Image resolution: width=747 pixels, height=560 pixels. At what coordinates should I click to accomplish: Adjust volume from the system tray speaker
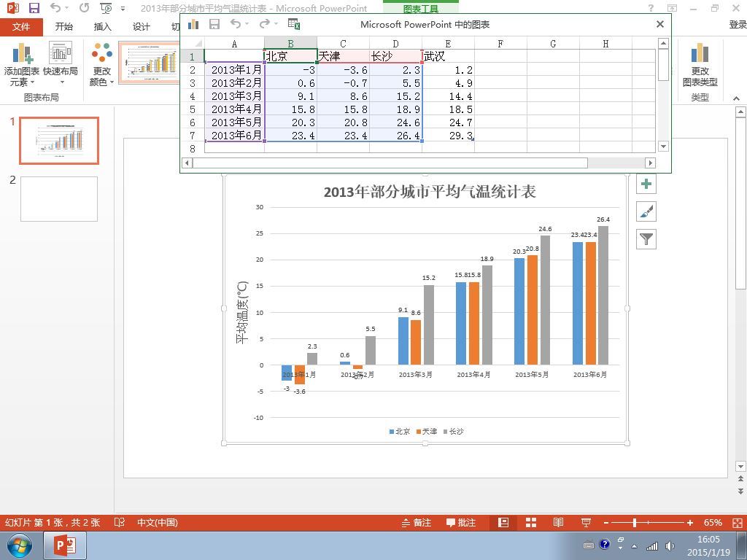(670, 546)
